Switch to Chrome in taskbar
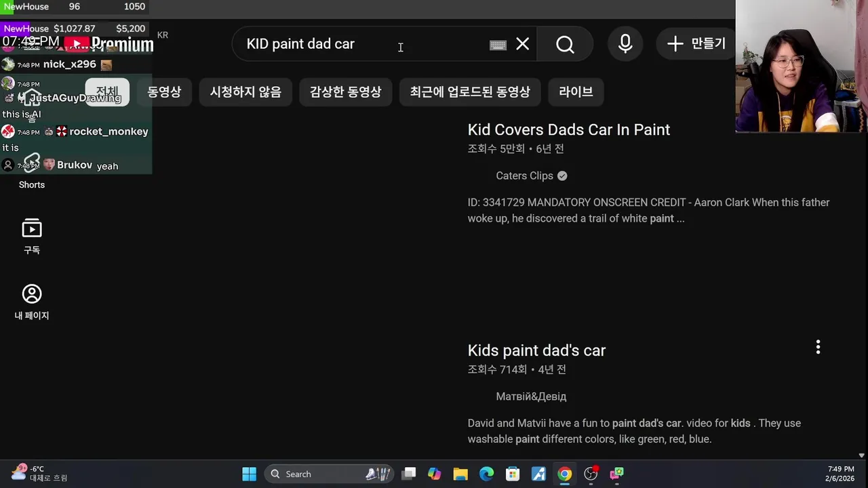 [565, 474]
